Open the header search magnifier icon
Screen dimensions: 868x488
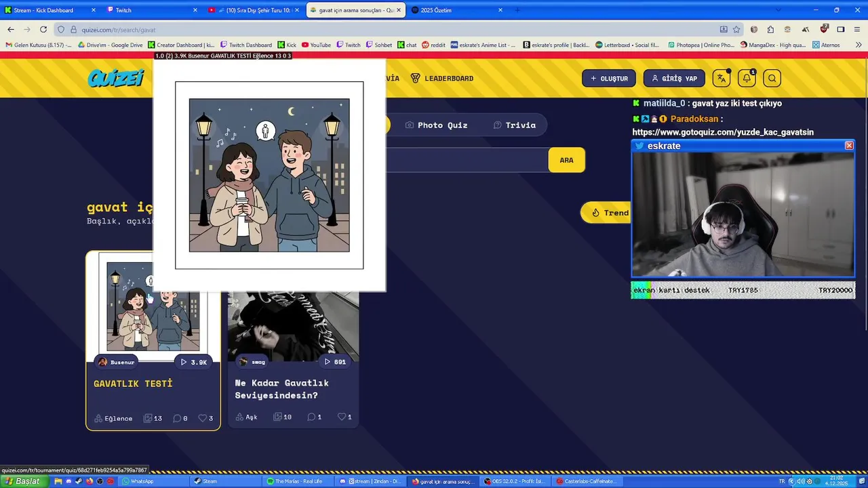pos(772,79)
